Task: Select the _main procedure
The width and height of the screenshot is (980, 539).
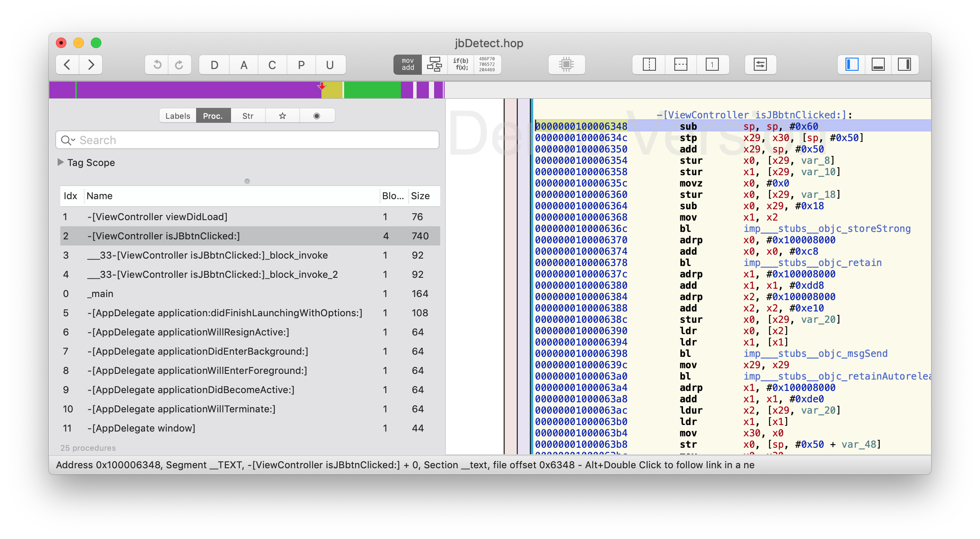Action: click(250, 294)
